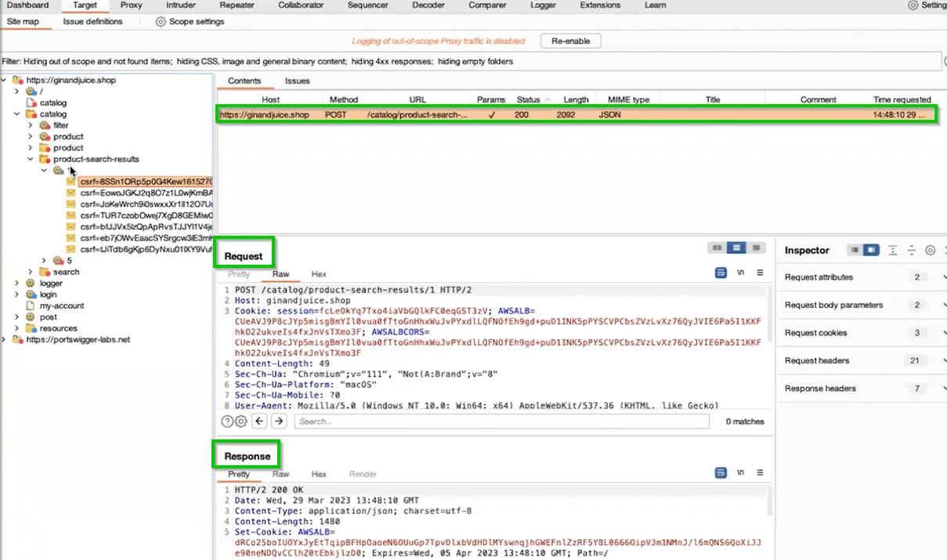Go to next search match arrow
The height and width of the screenshot is (560, 947).
[x=279, y=421]
